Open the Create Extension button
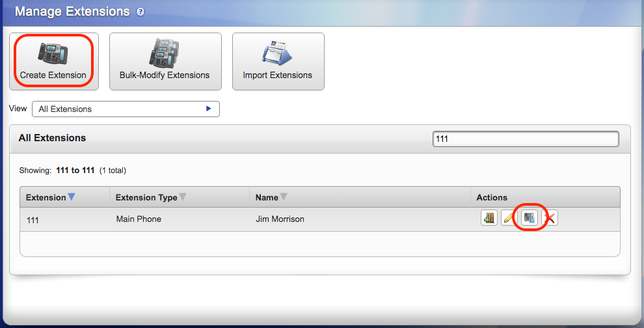 pyautogui.click(x=54, y=61)
